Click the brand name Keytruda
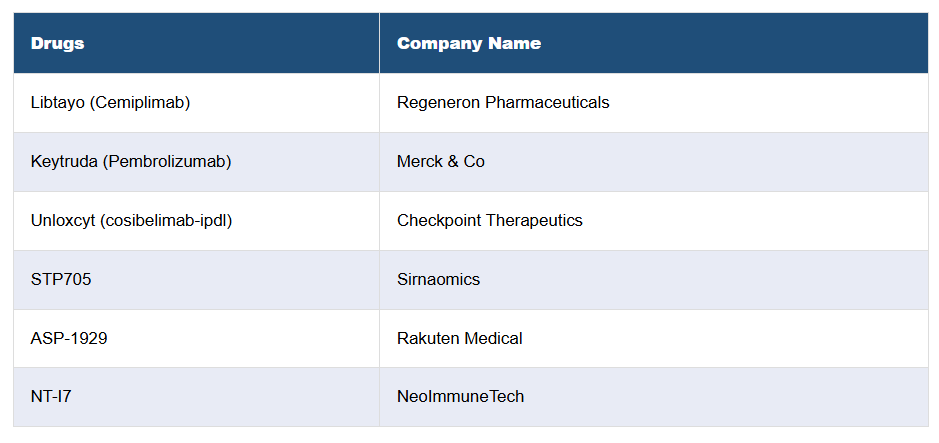Viewport: 939px width, 443px height. pyautogui.click(x=64, y=162)
